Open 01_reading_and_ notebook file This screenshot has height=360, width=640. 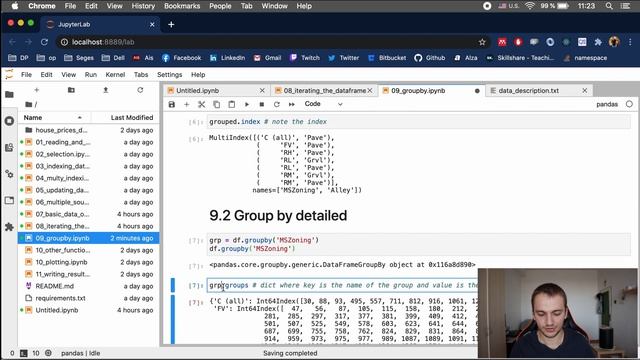[89, 142]
